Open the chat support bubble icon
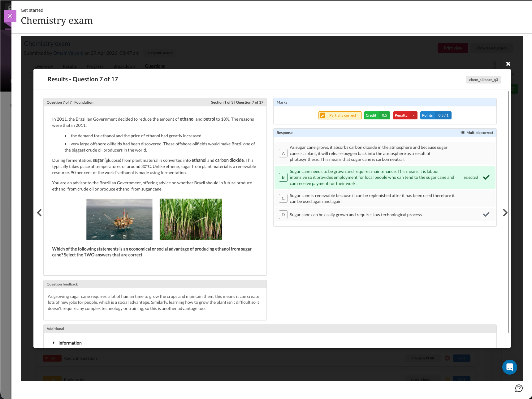Screen dimensions: 532x399 coord(510,367)
